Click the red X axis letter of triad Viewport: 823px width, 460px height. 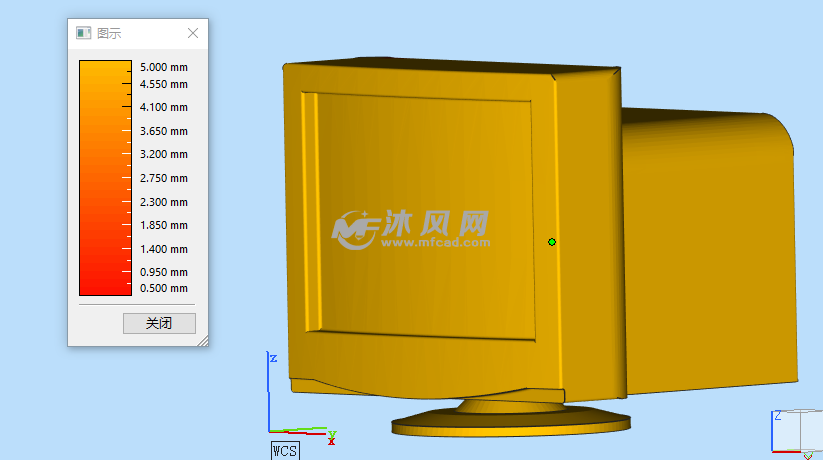point(331,440)
